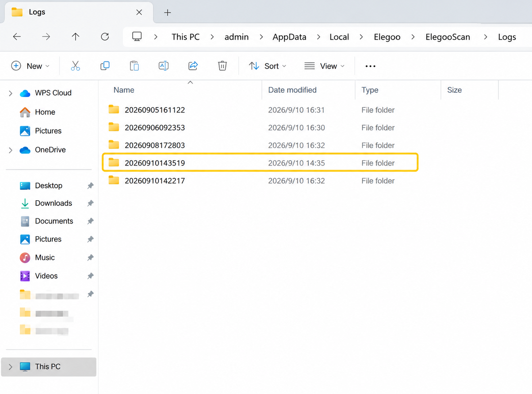This screenshot has height=394, width=532.
Task: Select the Logs tab
Action: pos(79,12)
